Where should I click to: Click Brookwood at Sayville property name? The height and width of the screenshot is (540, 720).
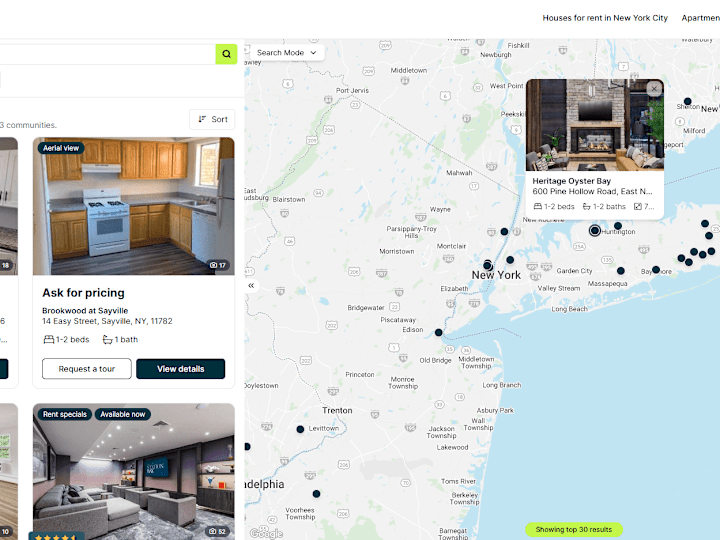point(85,310)
